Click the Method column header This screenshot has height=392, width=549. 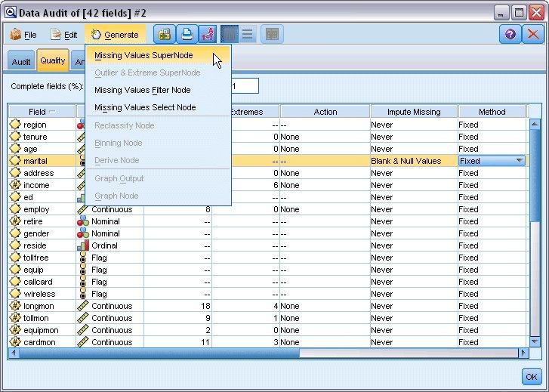pos(492,112)
